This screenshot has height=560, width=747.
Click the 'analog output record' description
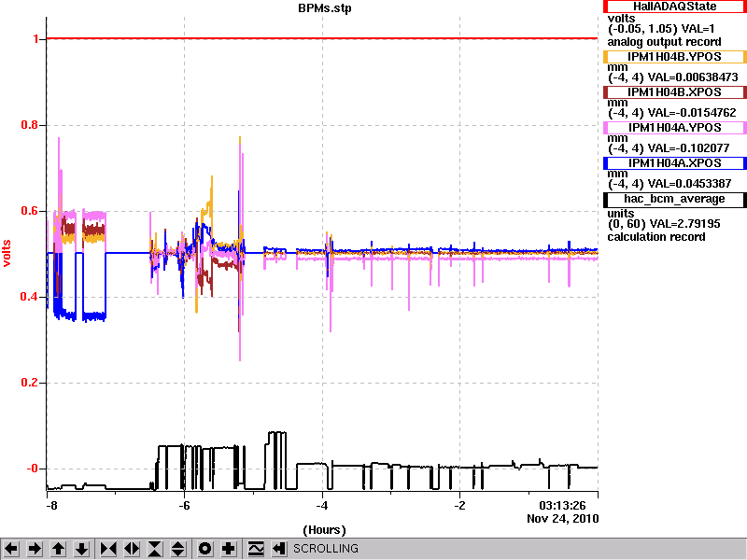click(x=664, y=42)
